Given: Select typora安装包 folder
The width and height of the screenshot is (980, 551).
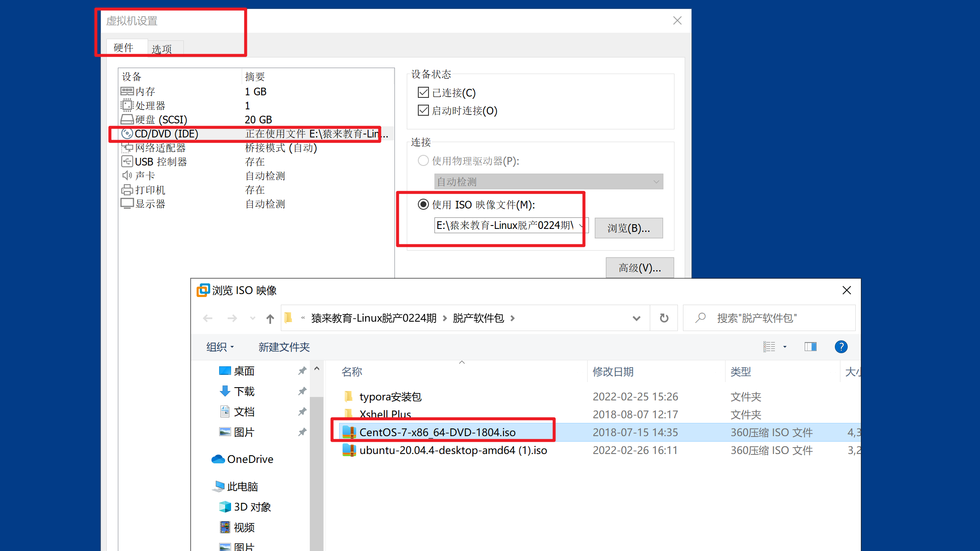Looking at the screenshot, I should pos(382,397).
